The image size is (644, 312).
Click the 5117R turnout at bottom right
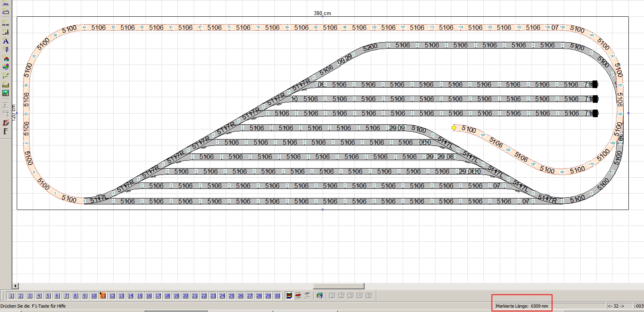point(547,198)
